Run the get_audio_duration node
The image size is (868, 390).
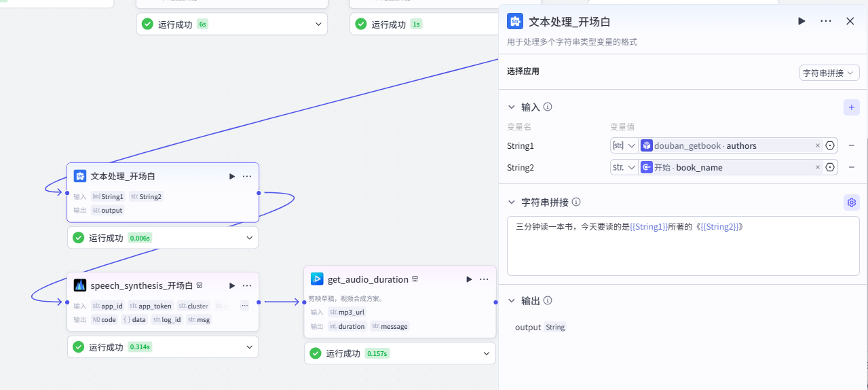pos(469,279)
